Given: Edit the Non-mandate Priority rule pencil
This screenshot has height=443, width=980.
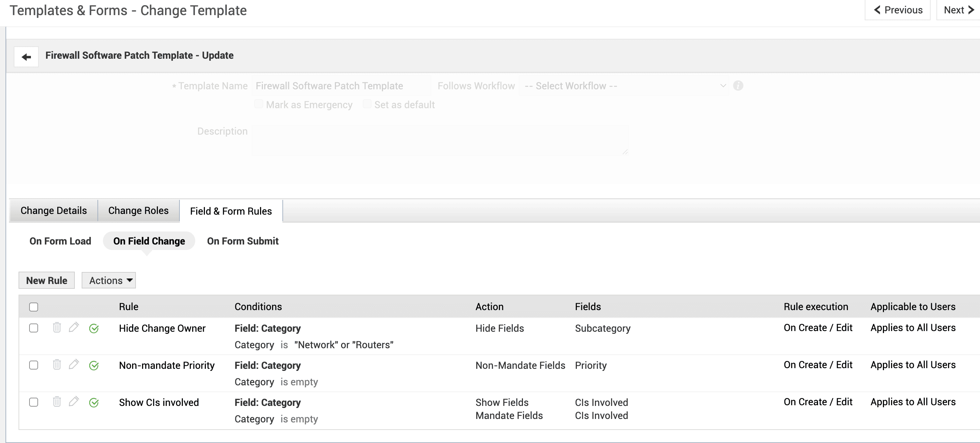Looking at the screenshot, I should pos(74,364).
